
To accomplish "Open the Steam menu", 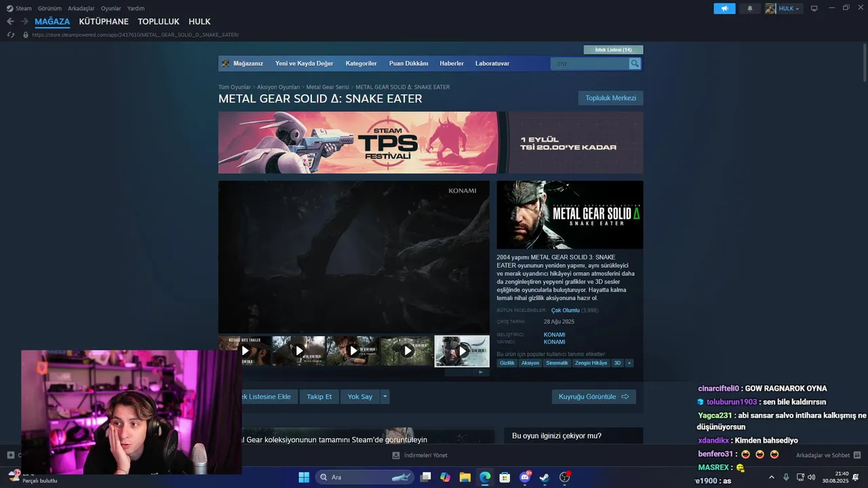I will pos(24,8).
